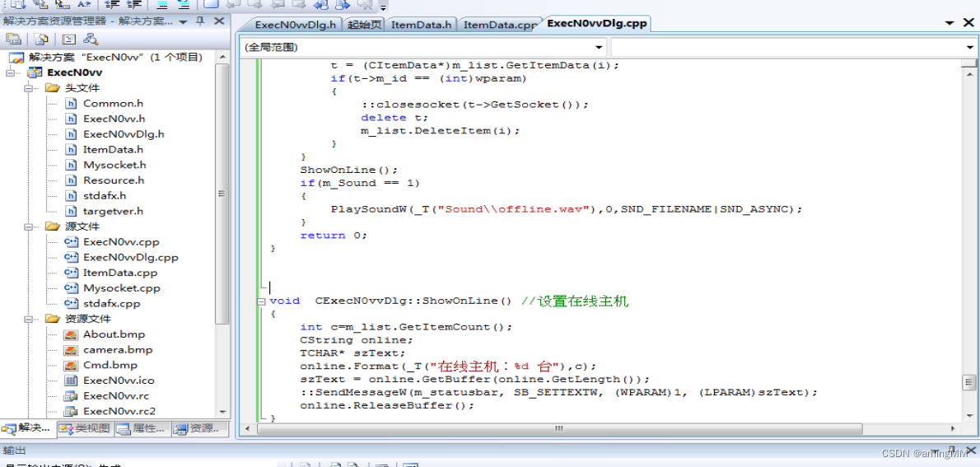This screenshot has height=467, width=980.
Task: Select Cmd.bmp resource file
Action: point(110,365)
